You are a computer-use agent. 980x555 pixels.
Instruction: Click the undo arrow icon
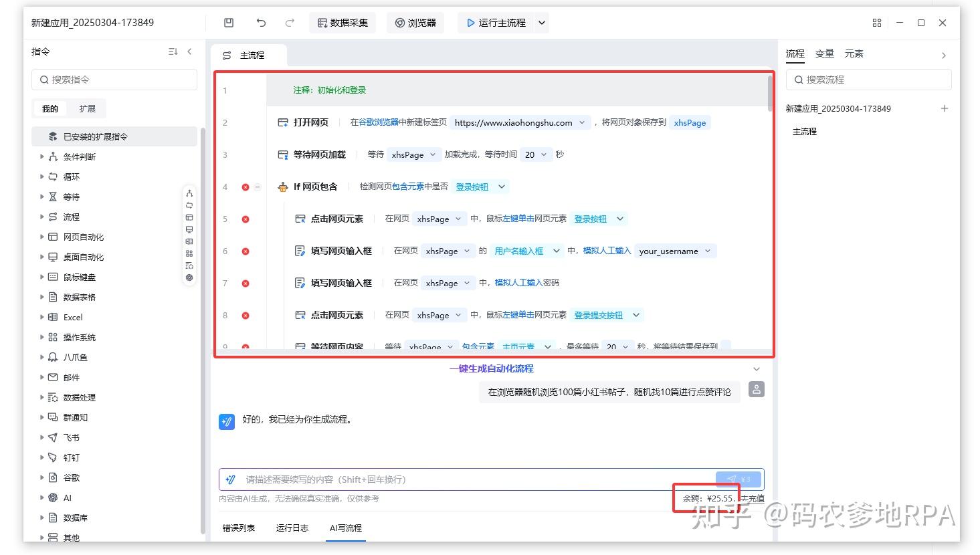click(x=261, y=22)
